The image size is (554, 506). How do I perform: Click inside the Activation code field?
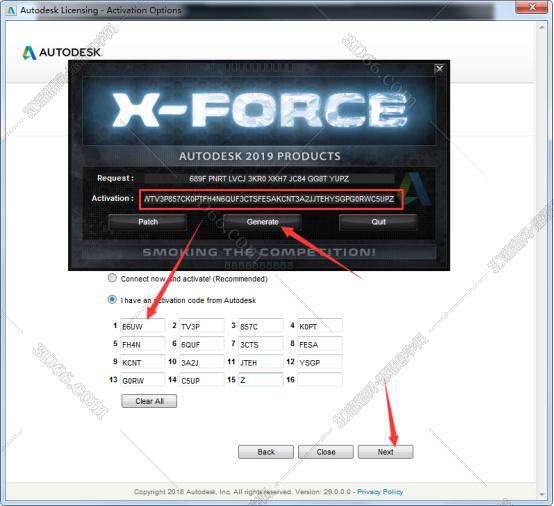tap(271, 199)
